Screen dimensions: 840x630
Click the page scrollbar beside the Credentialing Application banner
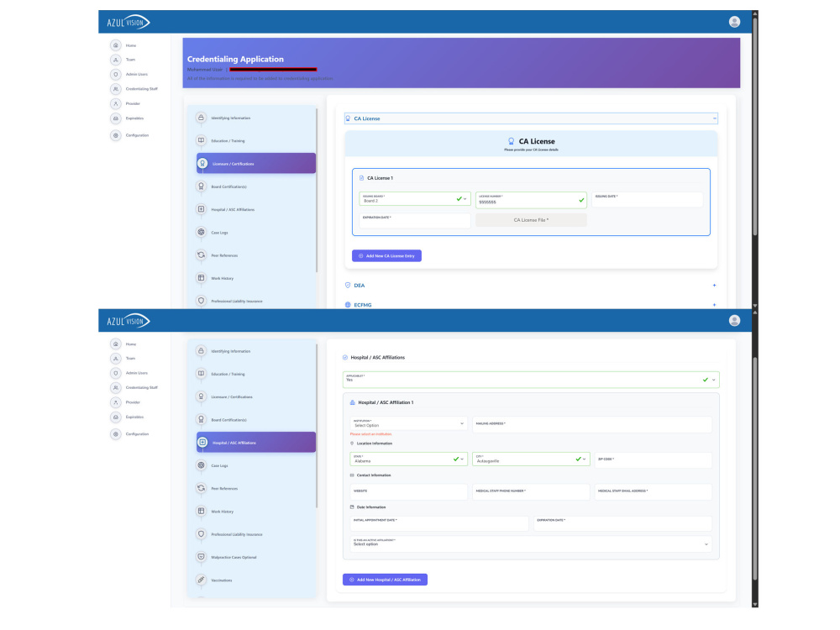[x=755, y=126]
